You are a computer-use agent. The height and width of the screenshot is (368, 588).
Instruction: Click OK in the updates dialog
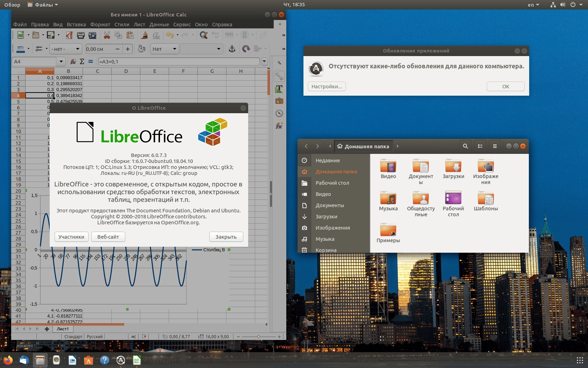coord(505,86)
